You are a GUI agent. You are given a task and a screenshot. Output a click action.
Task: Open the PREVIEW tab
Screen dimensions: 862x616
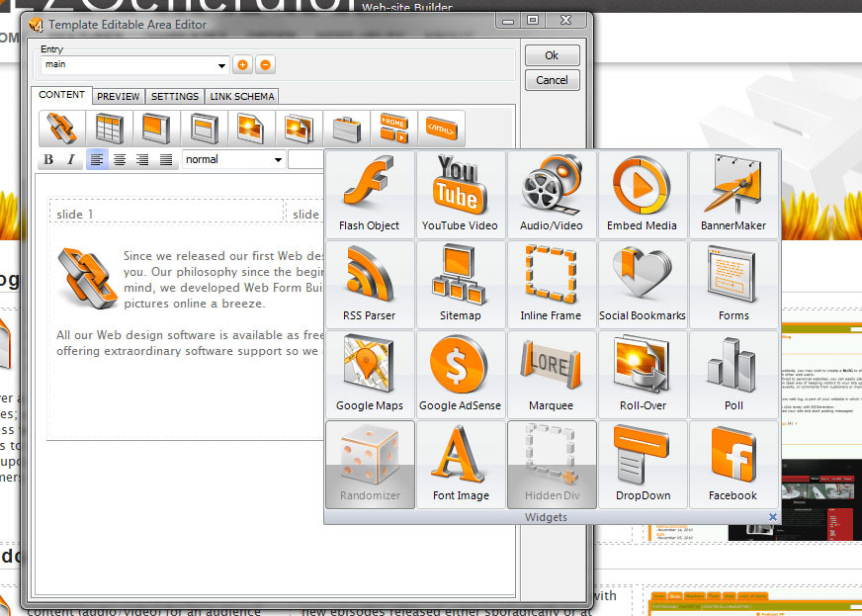[x=119, y=96]
